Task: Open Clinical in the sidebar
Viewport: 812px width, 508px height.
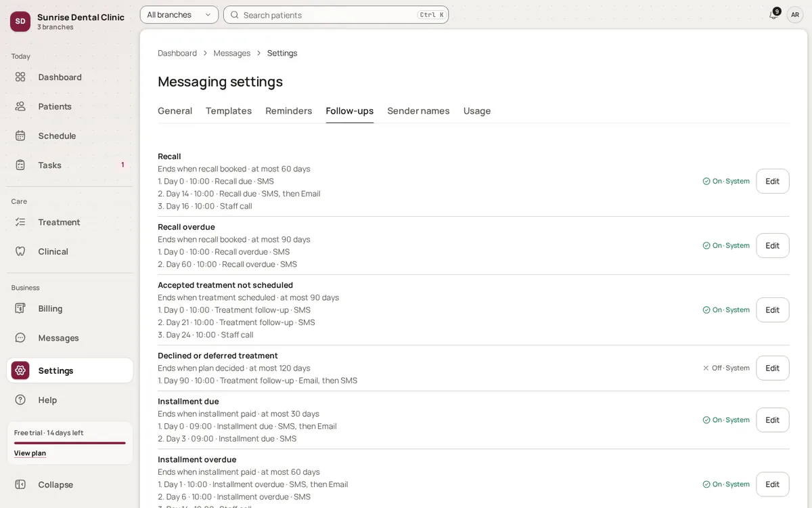Action: (70, 251)
